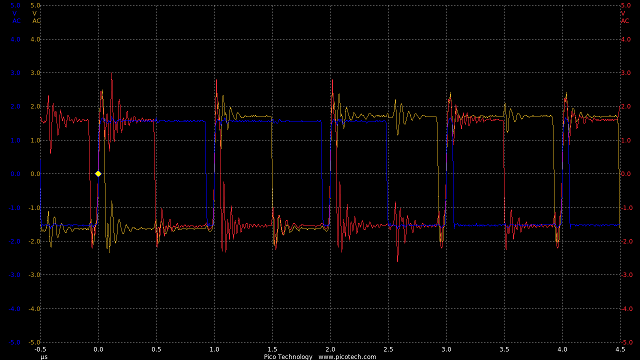The height and width of the screenshot is (360, 640).
Task: Click the red 5.0 axis label
Action: (x=625, y=5)
